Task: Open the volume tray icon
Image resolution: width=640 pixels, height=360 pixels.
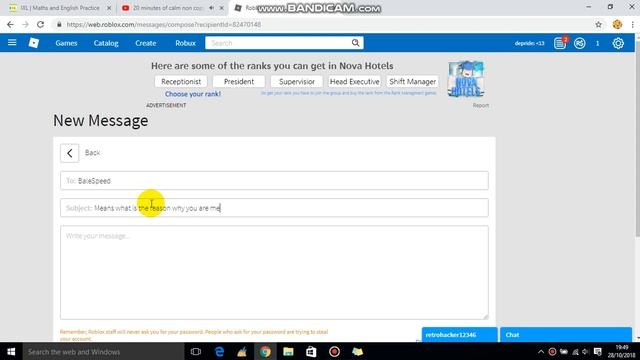Action: pos(585,351)
